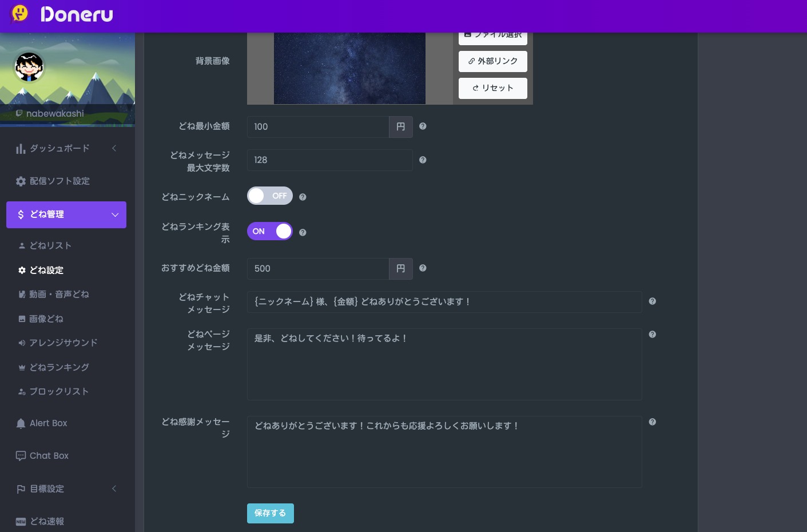Click the 保存する save button
Screen dimensions: 807x532
(x=271, y=513)
